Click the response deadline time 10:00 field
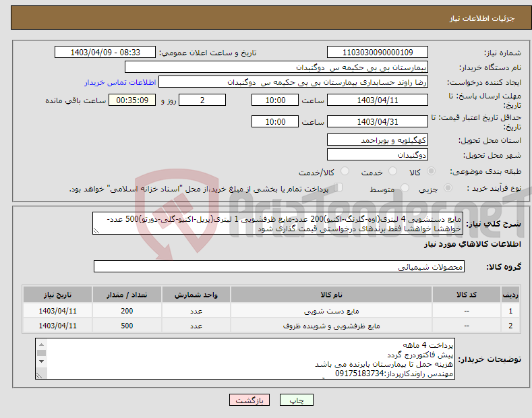 click(x=275, y=100)
